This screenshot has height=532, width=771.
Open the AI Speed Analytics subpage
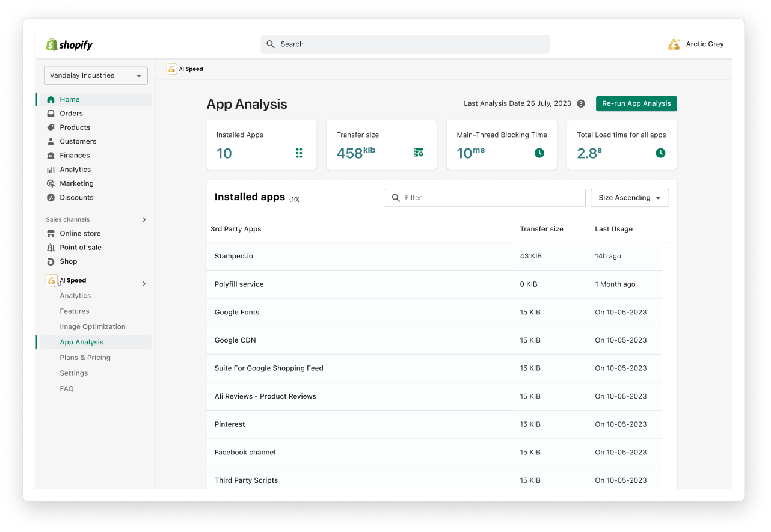[x=75, y=296]
